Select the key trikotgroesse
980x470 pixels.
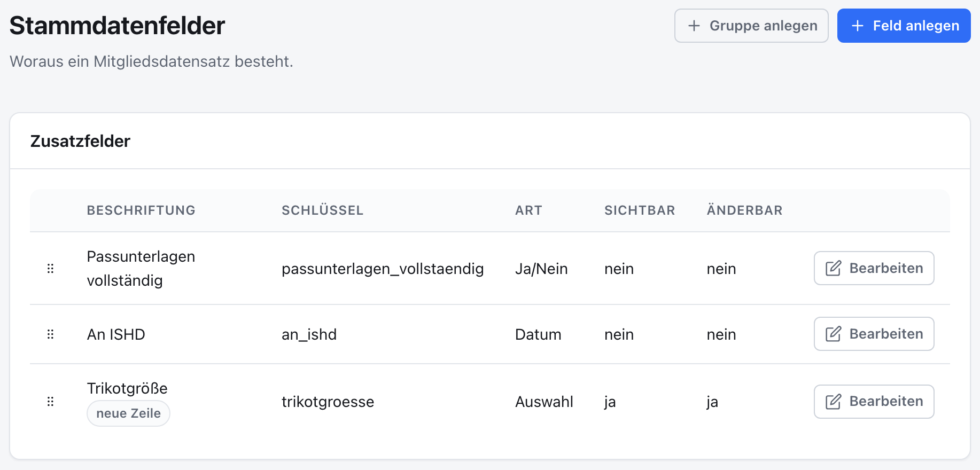(328, 402)
